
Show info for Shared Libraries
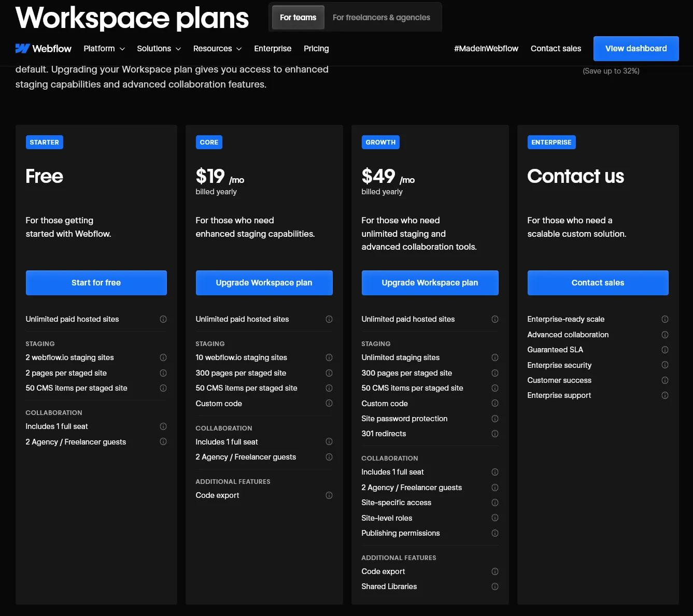coord(495,586)
